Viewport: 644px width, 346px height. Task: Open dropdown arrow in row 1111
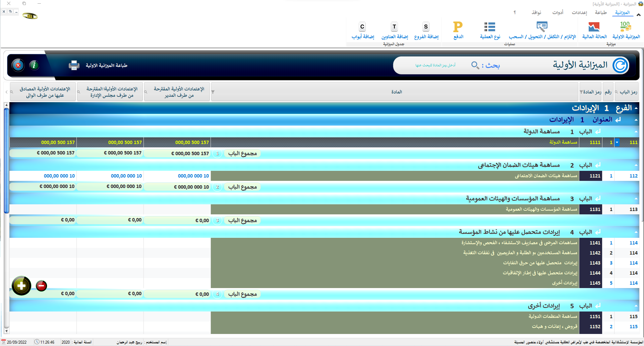(x=617, y=142)
